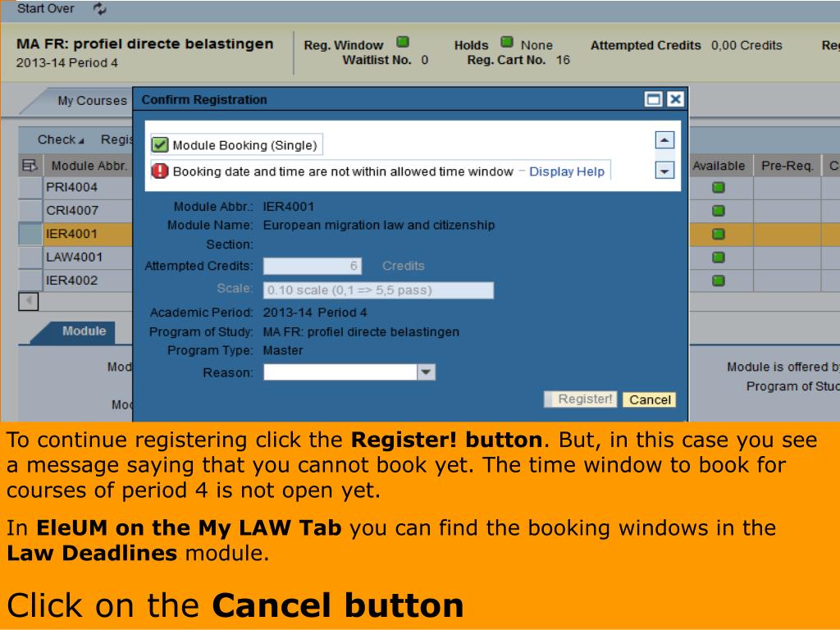Click the Attempted Credits field showing 6
The height and width of the screenshot is (630, 840).
313,266
